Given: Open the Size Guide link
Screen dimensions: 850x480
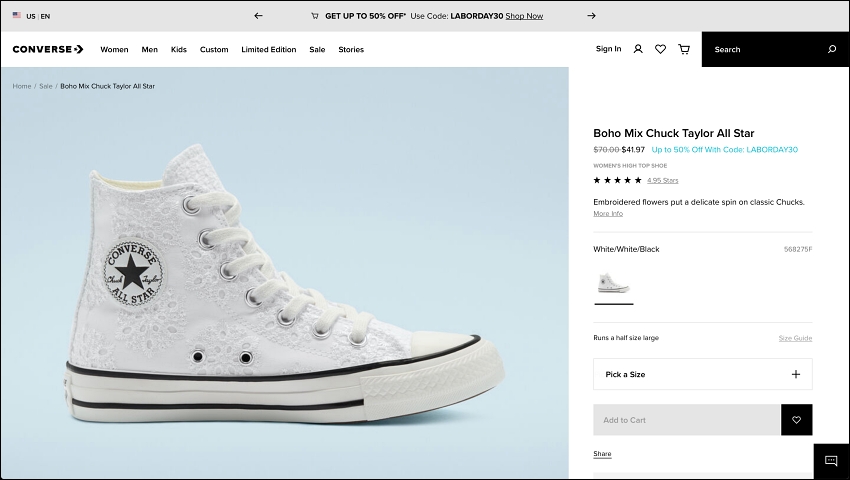Looking at the screenshot, I should [795, 338].
